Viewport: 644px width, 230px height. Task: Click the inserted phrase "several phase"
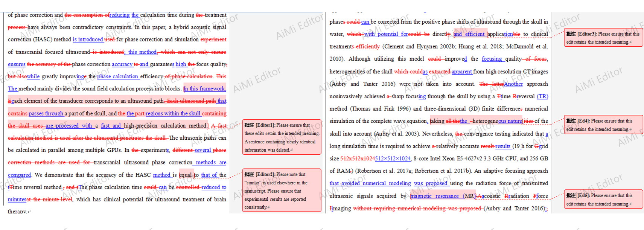coord(210,150)
